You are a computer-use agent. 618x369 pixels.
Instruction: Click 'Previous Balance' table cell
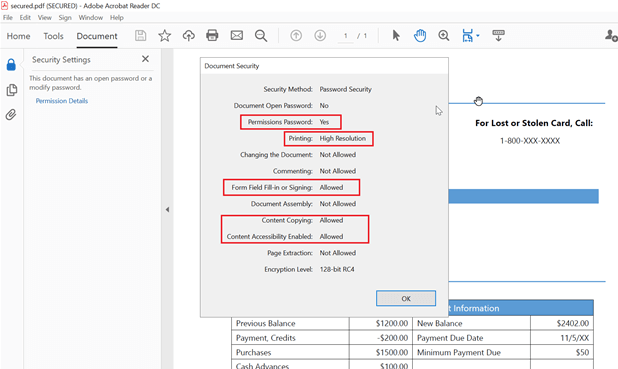point(290,323)
